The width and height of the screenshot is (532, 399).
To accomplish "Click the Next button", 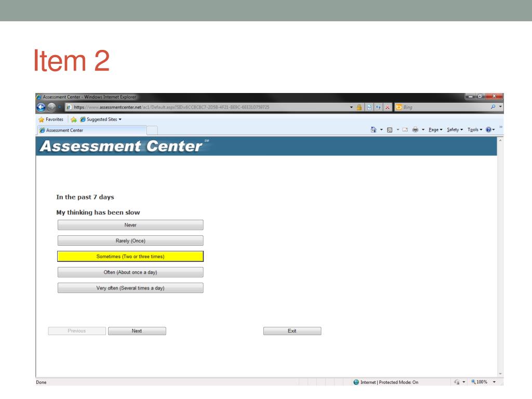I will click(x=137, y=331).
